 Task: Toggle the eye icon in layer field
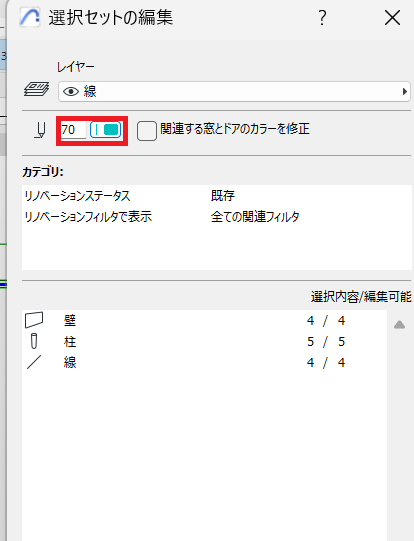71,91
